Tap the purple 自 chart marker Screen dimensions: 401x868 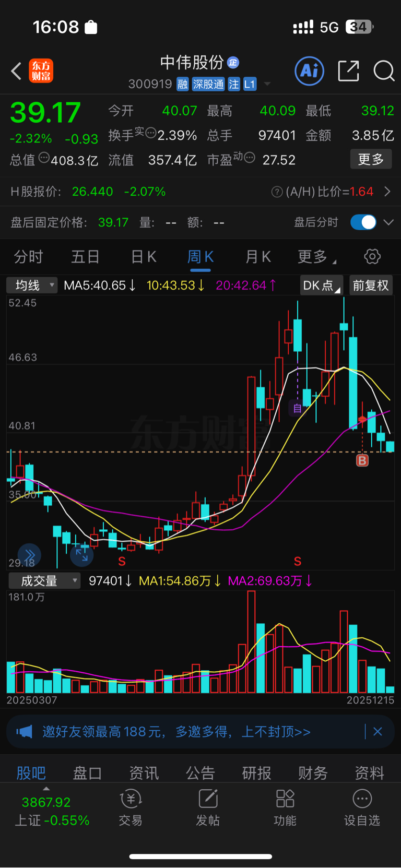click(297, 408)
